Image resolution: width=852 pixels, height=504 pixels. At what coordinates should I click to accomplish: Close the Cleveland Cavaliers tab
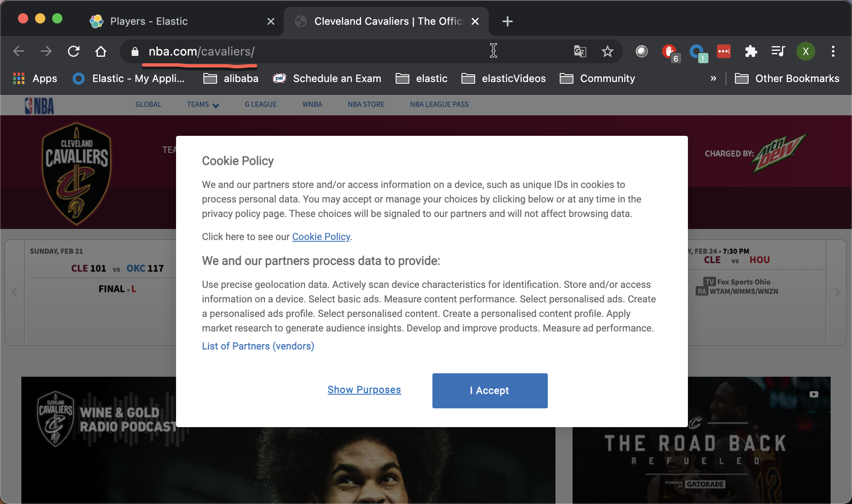click(475, 21)
